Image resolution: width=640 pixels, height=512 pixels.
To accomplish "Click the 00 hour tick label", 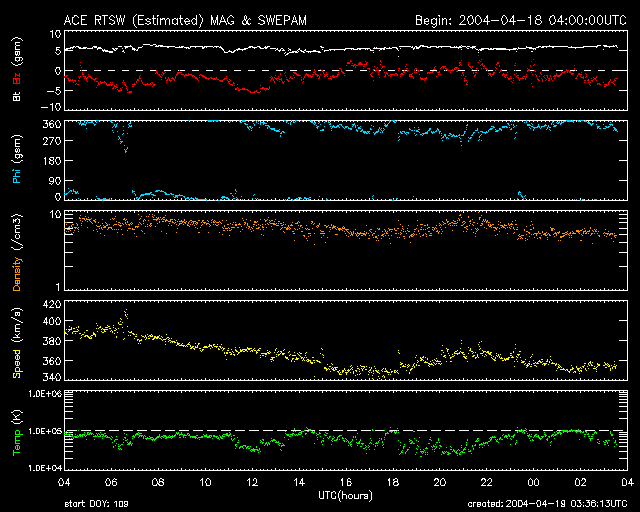I will click(x=532, y=482).
